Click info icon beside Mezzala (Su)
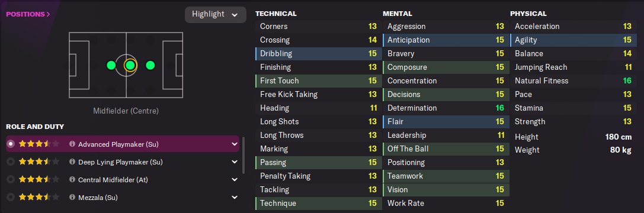644x213 pixels. (72, 198)
